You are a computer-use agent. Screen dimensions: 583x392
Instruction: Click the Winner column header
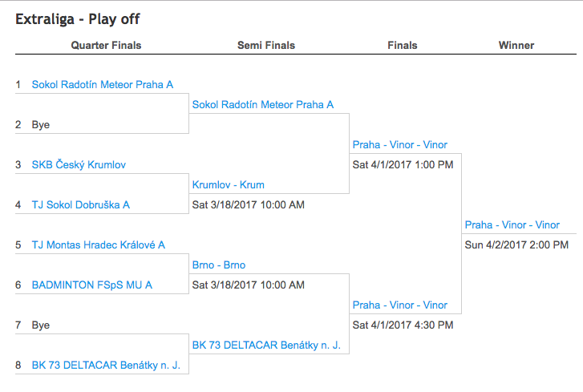(516, 46)
